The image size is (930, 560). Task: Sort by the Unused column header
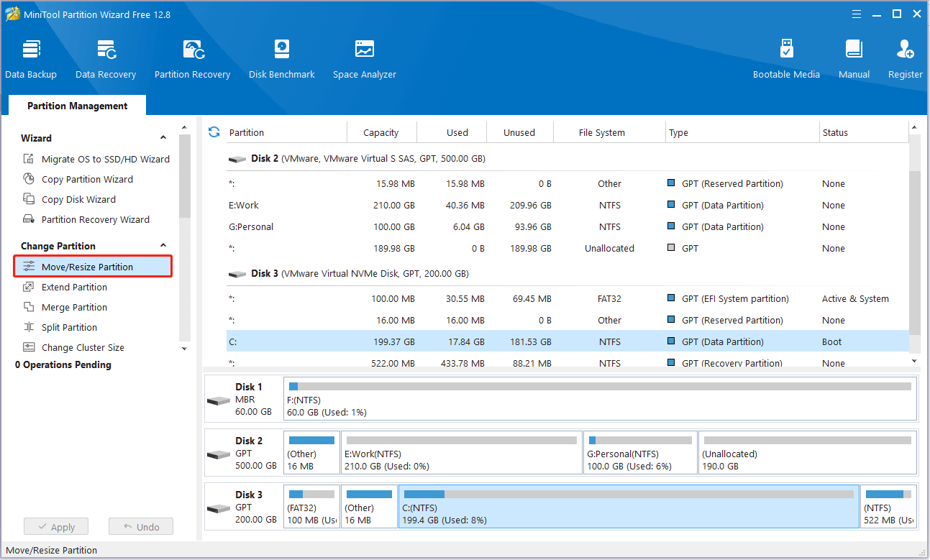click(519, 132)
